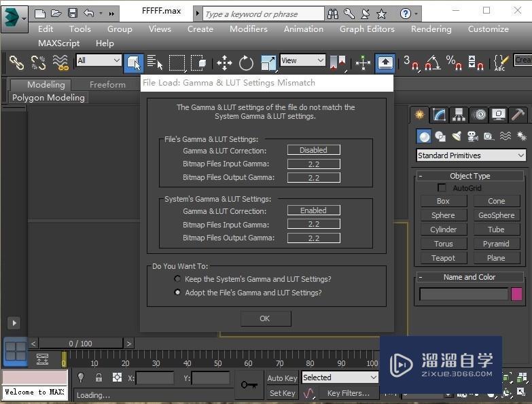This screenshot has width=532, height=404.
Task: Expand Help icon dropdown arrow
Action: 416,14
